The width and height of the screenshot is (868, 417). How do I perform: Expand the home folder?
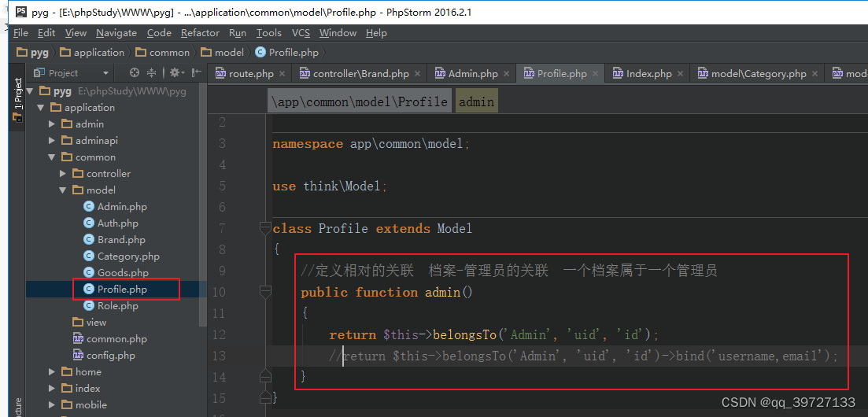point(52,372)
